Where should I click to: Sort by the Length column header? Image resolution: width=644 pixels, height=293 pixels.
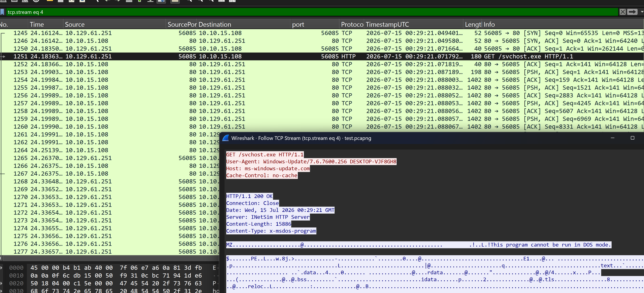click(473, 24)
